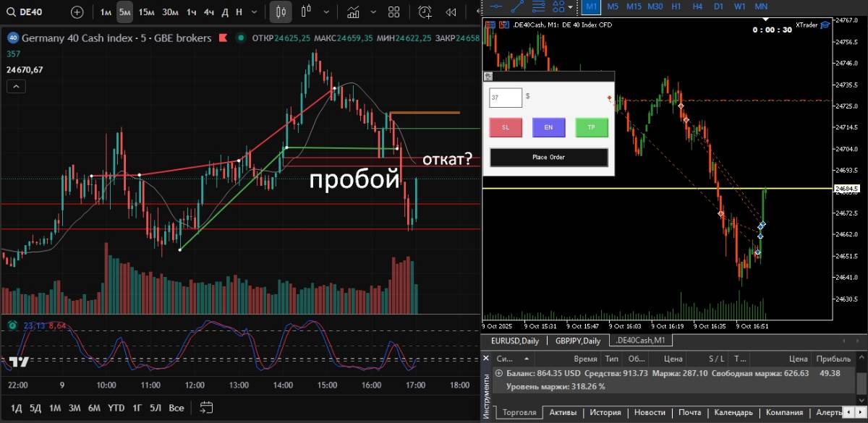Open the chart type dropdown arrow

tap(325, 12)
